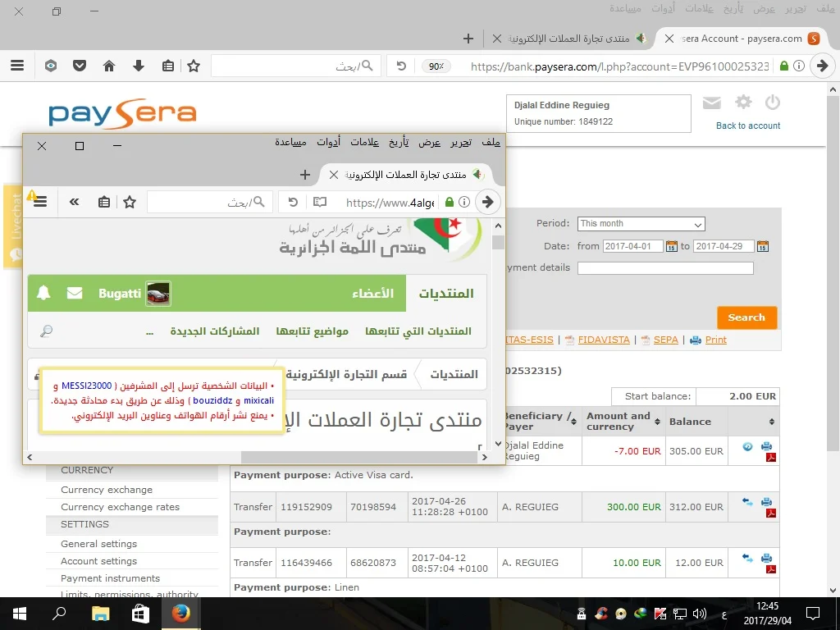Launch the Microsoft Store from the taskbar
840x630 pixels.
coord(140,613)
